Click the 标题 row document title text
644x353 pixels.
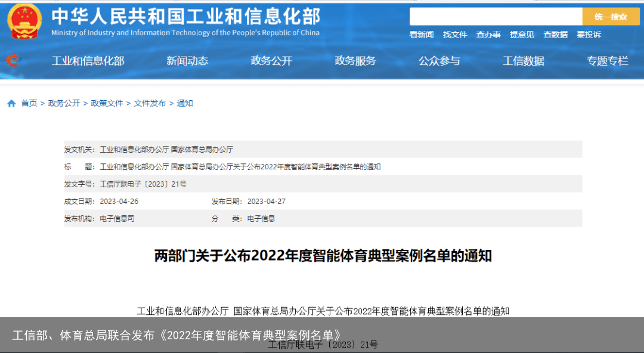(240, 167)
